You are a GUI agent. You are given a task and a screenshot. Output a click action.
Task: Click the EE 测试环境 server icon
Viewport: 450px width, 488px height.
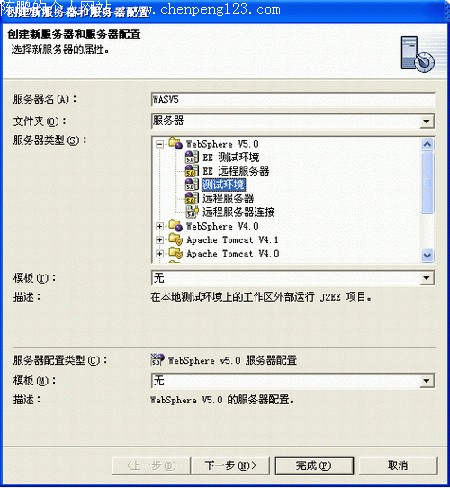pyautogui.click(x=192, y=157)
